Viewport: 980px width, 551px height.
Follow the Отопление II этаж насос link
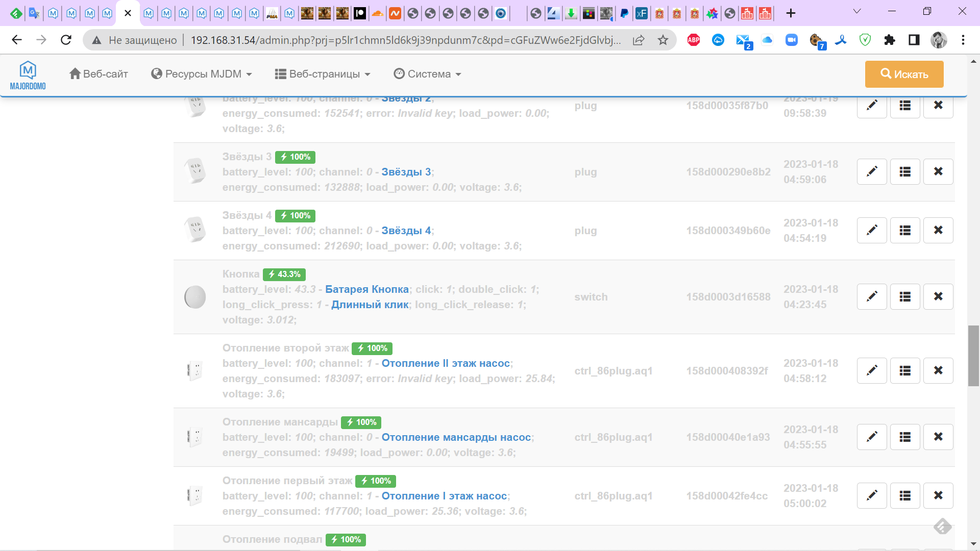point(446,363)
